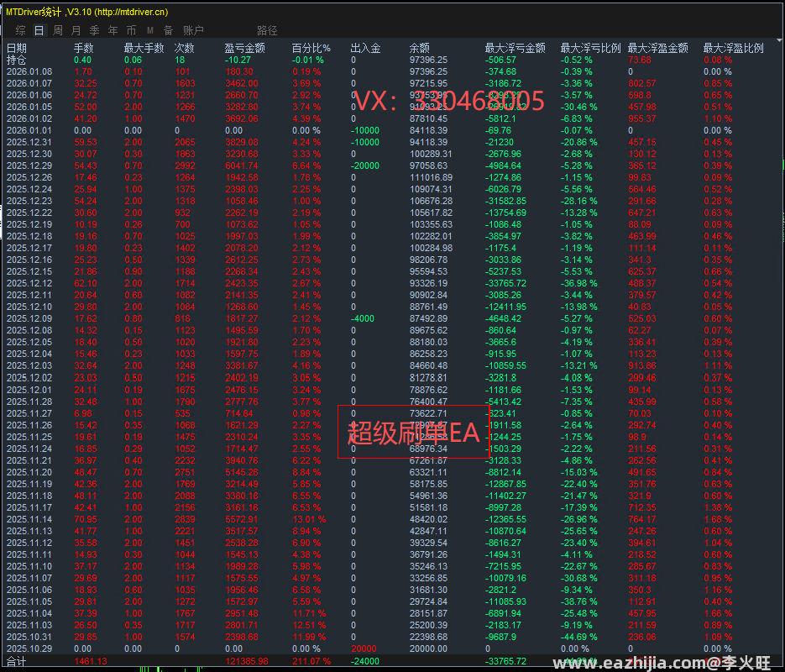The width and height of the screenshot is (785, 672).
Task: Select the 合计 totals row label
Action: [17, 661]
